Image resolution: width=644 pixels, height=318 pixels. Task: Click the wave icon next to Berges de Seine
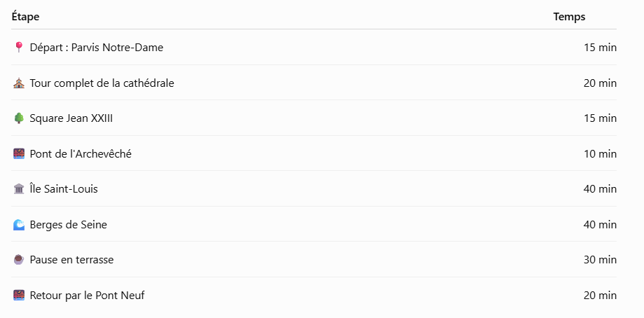[x=18, y=225]
